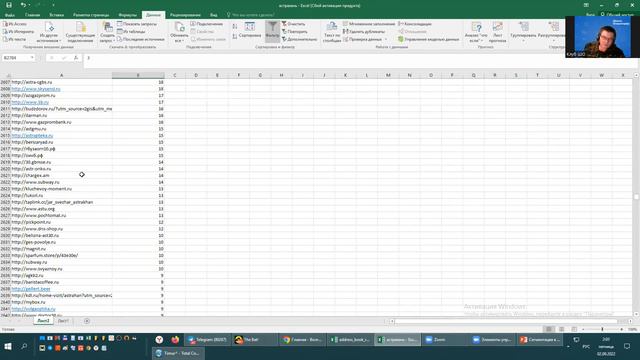Image resolution: width=640 pixels, height=360 pixels.
Task: Open Zoom window from the taskbar
Action: point(444,340)
